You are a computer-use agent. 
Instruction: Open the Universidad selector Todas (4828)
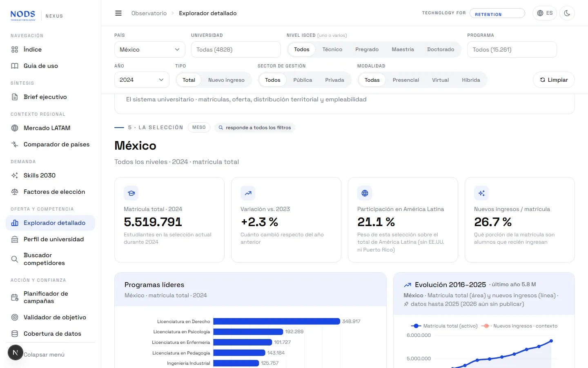point(236,49)
